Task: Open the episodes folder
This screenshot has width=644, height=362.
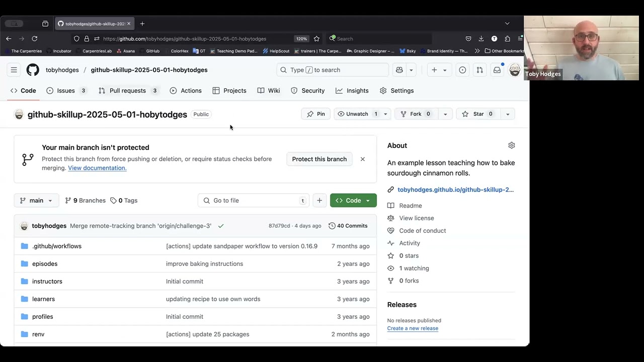Action: click(x=45, y=264)
